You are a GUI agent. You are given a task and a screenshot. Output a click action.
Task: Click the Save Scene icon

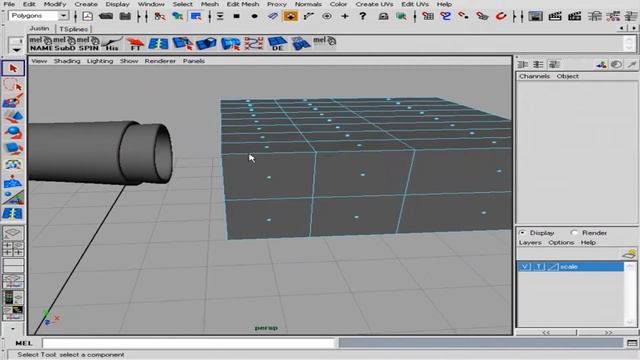click(x=125, y=16)
